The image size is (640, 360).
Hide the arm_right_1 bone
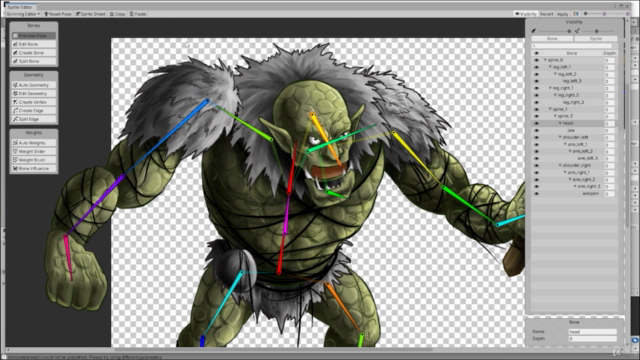pos(536,173)
